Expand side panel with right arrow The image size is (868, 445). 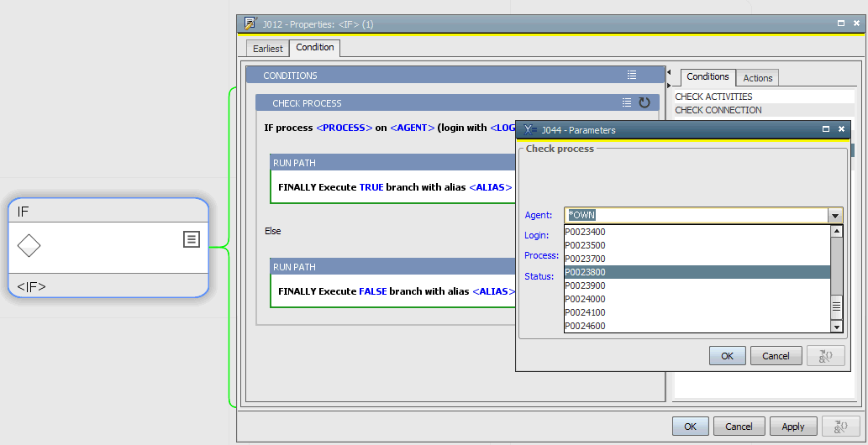669,86
